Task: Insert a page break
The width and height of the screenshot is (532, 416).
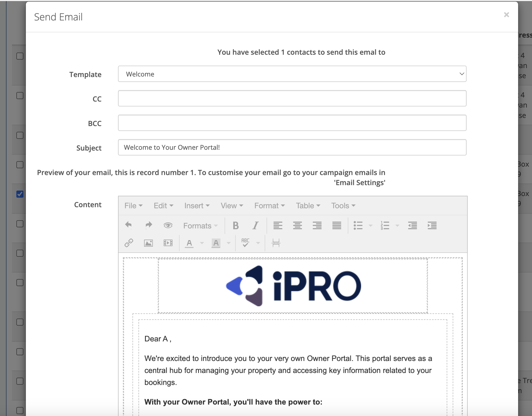Action: [276, 243]
